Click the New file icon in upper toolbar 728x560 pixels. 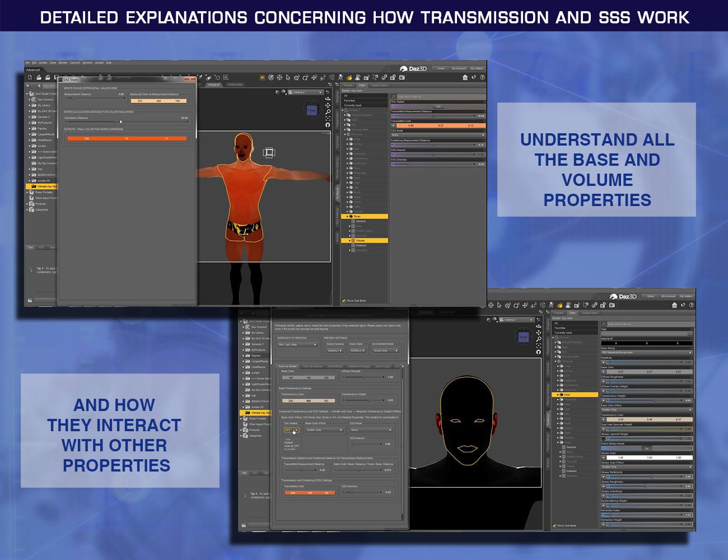30,77
